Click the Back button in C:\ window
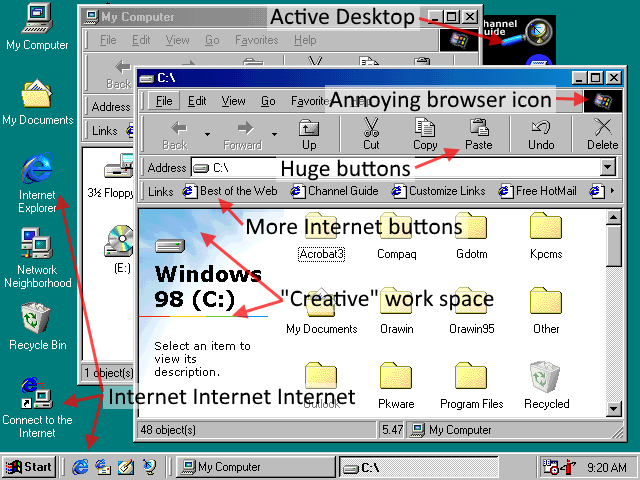Viewport: 640px width, 480px height. coord(175,135)
